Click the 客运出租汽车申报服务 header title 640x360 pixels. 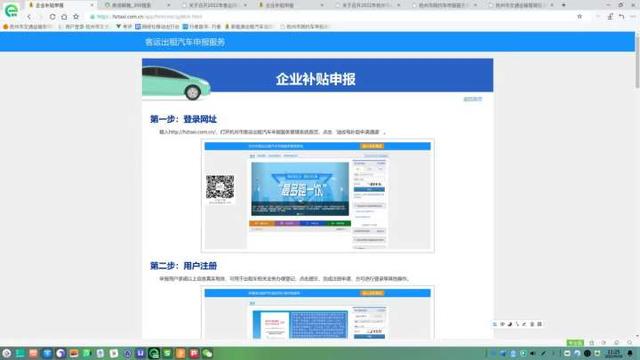(185, 42)
